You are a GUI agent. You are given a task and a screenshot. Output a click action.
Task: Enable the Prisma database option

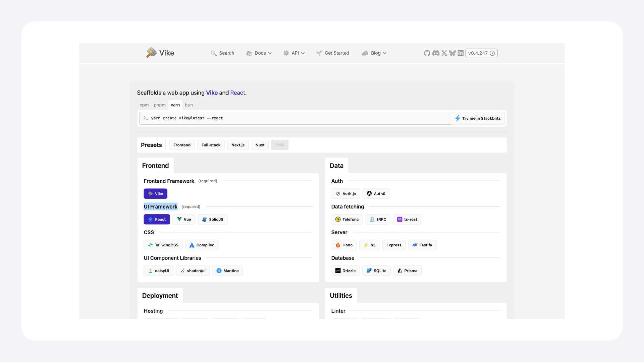pos(407,271)
